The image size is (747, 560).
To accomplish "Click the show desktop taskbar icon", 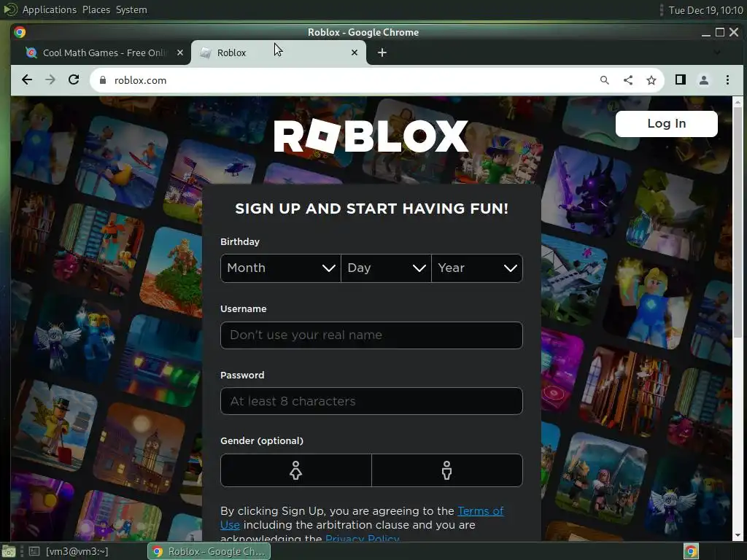I will pos(9,551).
